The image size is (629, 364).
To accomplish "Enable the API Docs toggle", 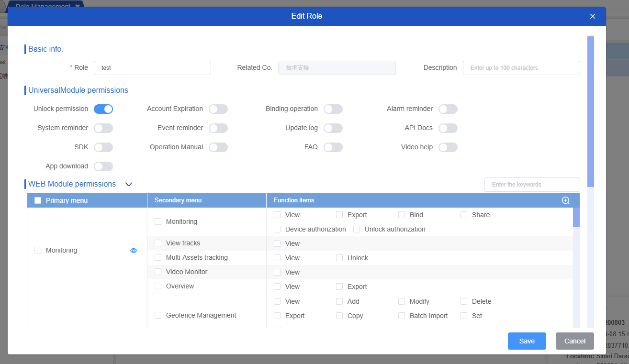I will [448, 128].
